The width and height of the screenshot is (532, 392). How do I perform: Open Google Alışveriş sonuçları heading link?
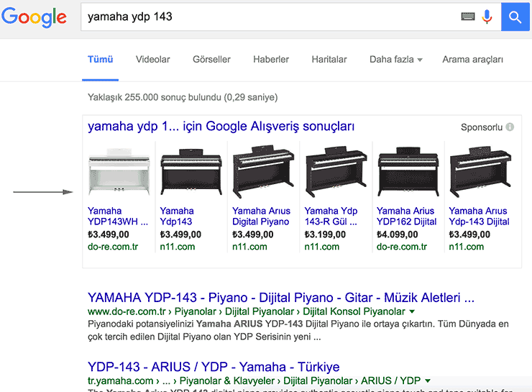(221, 127)
